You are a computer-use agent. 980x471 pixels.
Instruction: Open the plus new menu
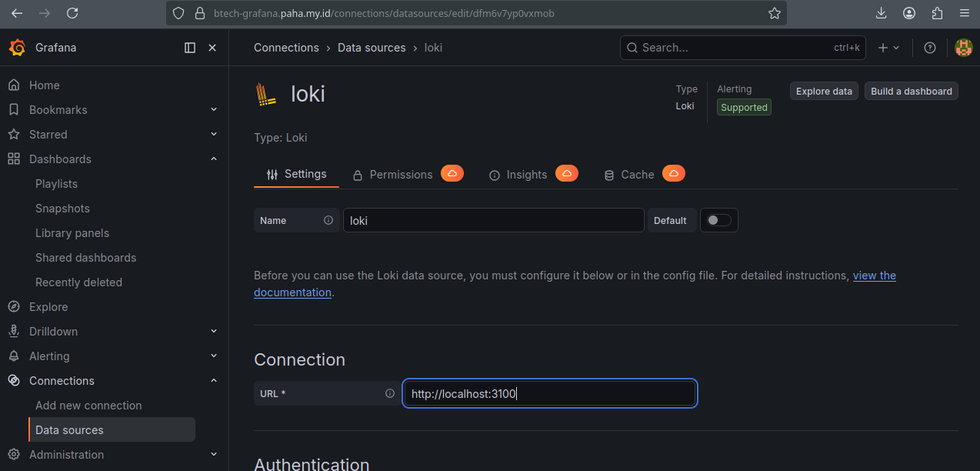[888, 48]
